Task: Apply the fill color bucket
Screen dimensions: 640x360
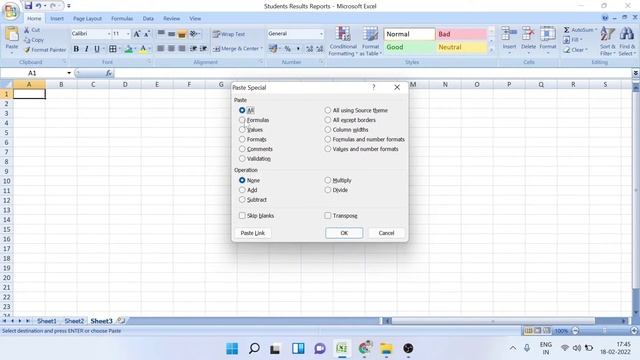Action: [129, 49]
